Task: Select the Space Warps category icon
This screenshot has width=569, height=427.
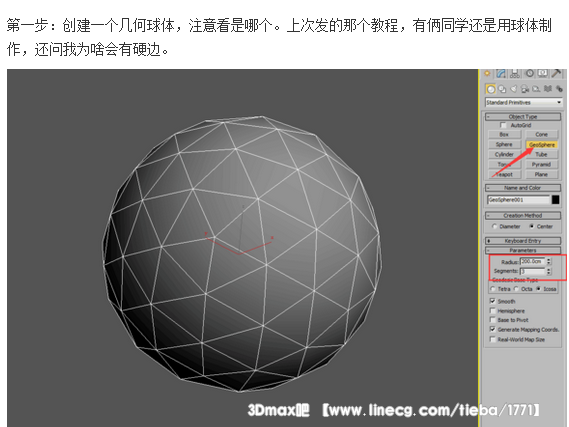Action: coord(548,89)
